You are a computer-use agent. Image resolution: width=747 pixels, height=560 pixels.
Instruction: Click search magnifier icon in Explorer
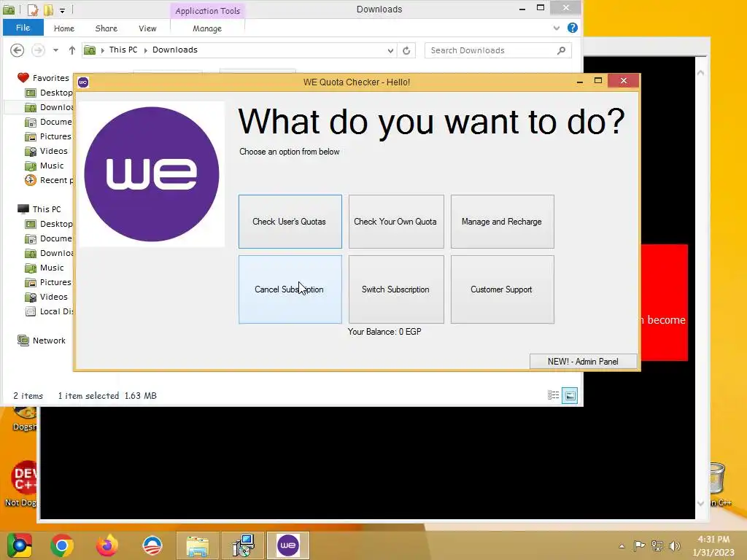562,50
